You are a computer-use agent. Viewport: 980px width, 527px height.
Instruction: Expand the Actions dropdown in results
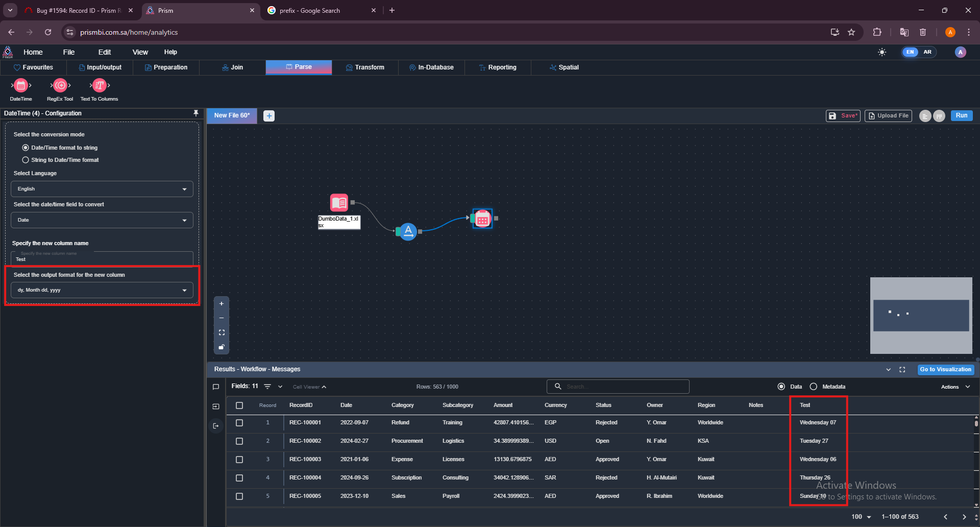point(955,387)
